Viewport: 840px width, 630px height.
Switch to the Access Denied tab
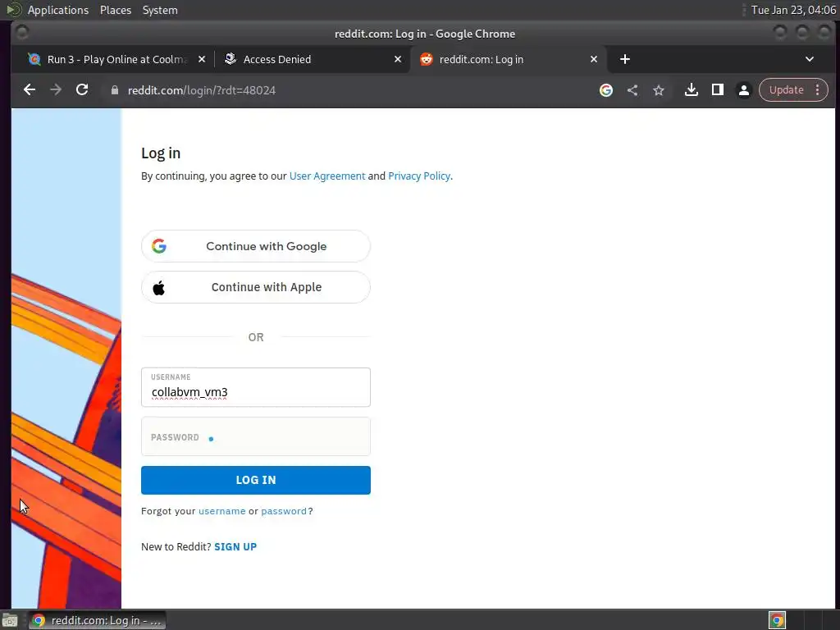[313, 59]
